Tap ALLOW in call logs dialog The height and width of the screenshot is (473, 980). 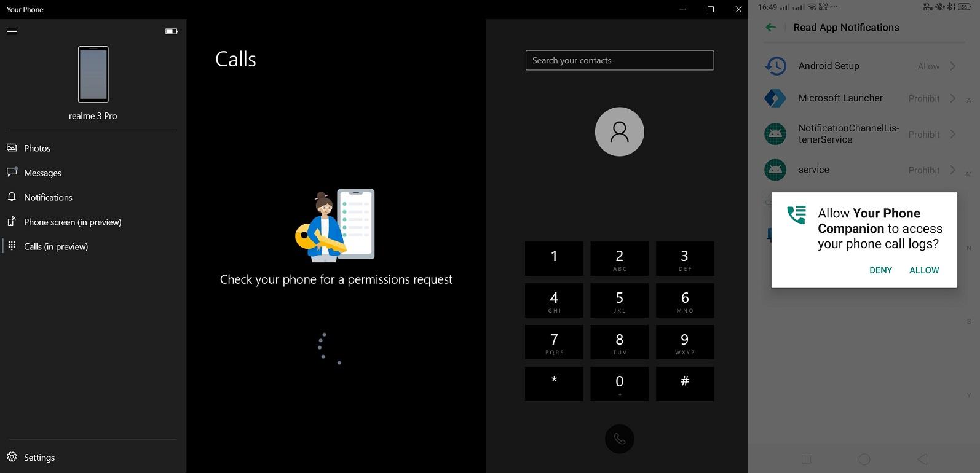(924, 270)
